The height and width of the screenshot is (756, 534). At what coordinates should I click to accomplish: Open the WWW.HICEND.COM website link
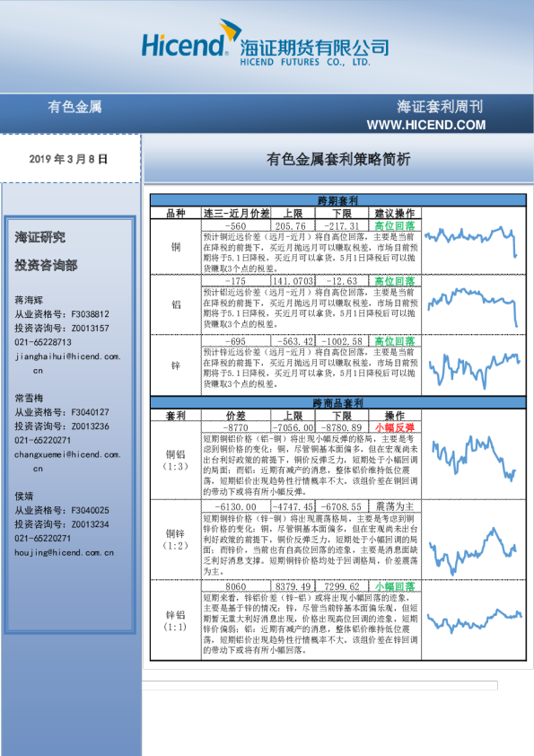click(426, 125)
